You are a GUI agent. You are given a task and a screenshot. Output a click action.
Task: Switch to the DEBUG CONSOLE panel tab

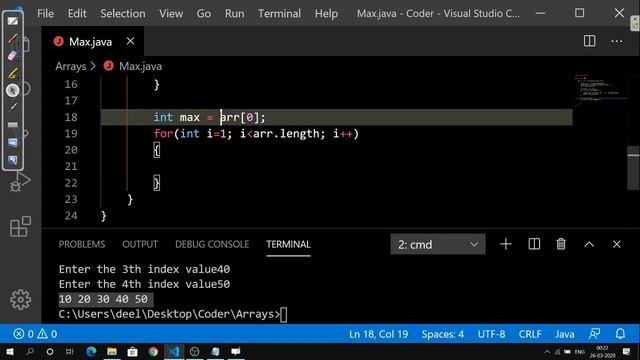[212, 244]
